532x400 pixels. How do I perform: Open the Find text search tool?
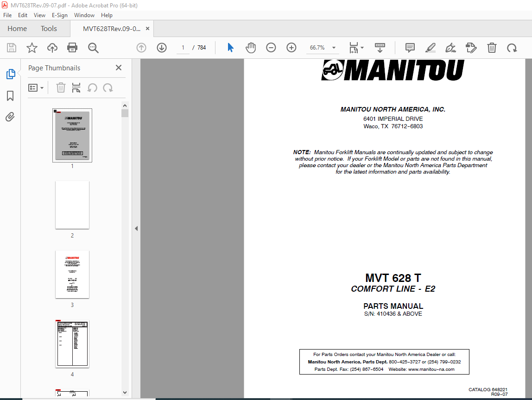point(93,48)
